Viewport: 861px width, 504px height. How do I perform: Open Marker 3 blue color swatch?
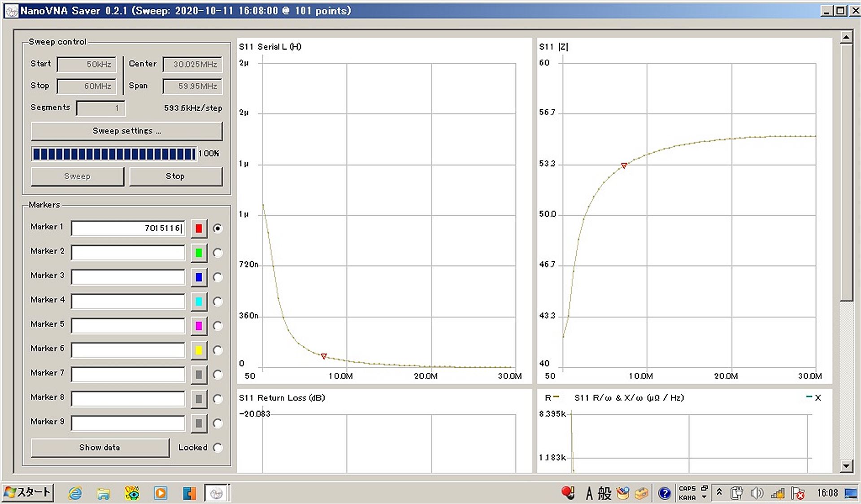click(199, 277)
